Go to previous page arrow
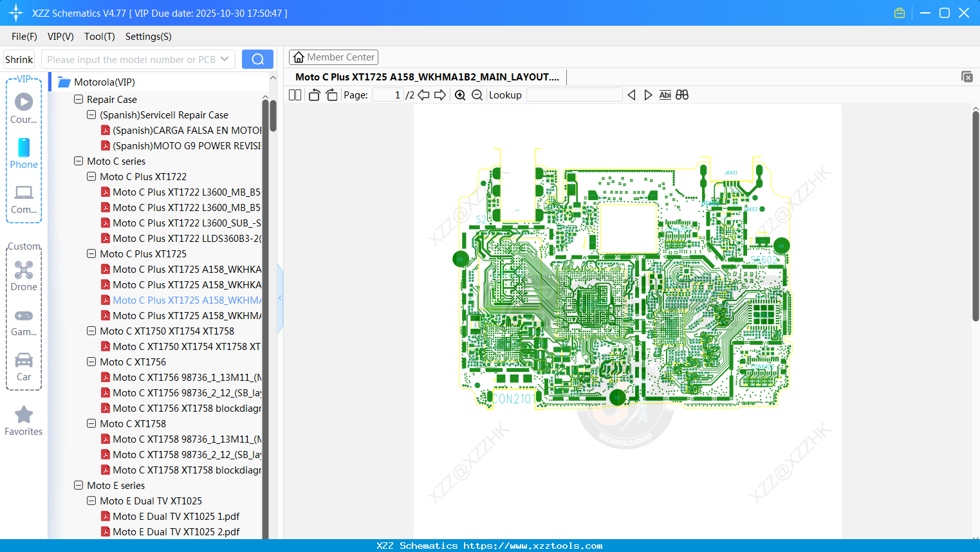The width and height of the screenshot is (980, 552). pos(423,95)
